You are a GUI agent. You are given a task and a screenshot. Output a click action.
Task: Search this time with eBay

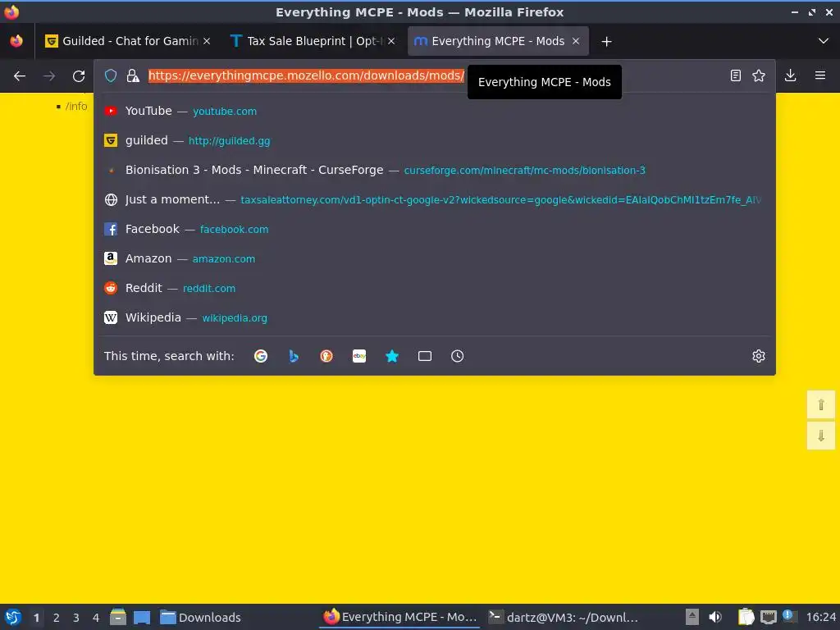(x=359, y=356)
